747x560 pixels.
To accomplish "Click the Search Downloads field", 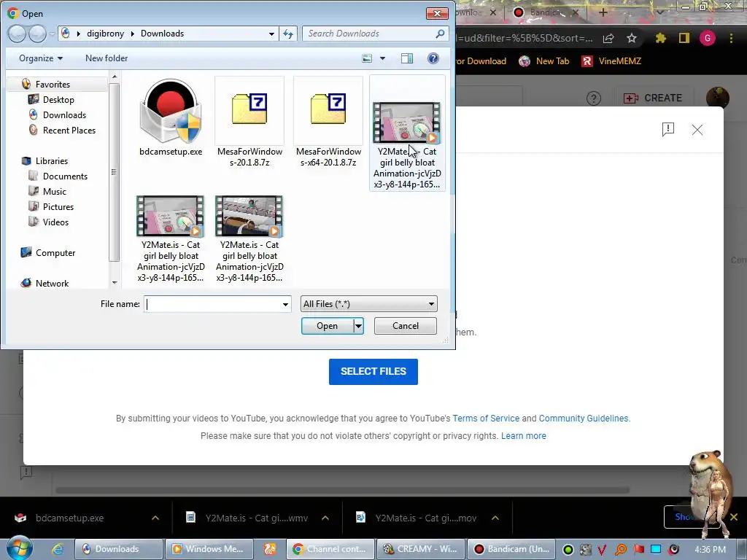I will click(x=369, y=34).
